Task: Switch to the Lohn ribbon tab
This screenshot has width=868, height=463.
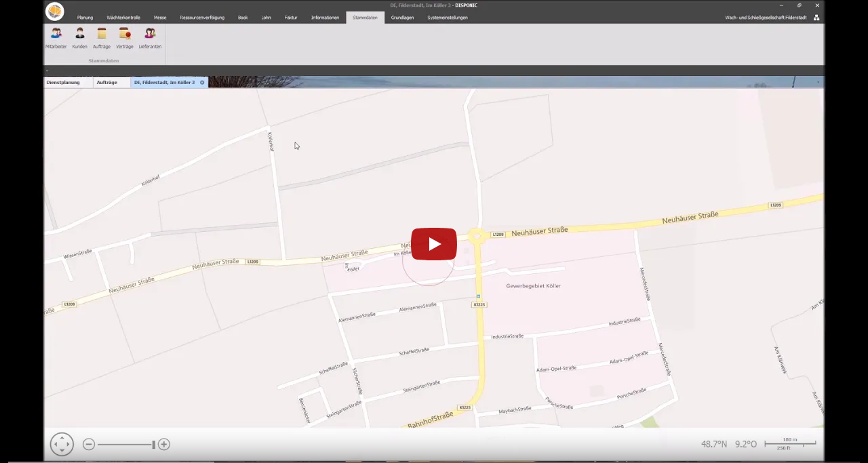Action: click(x=266, y=18)
